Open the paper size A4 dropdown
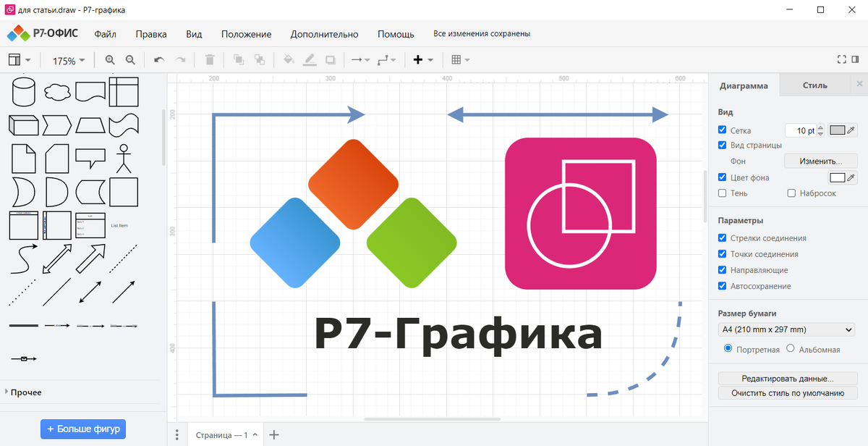 point(787,329)
